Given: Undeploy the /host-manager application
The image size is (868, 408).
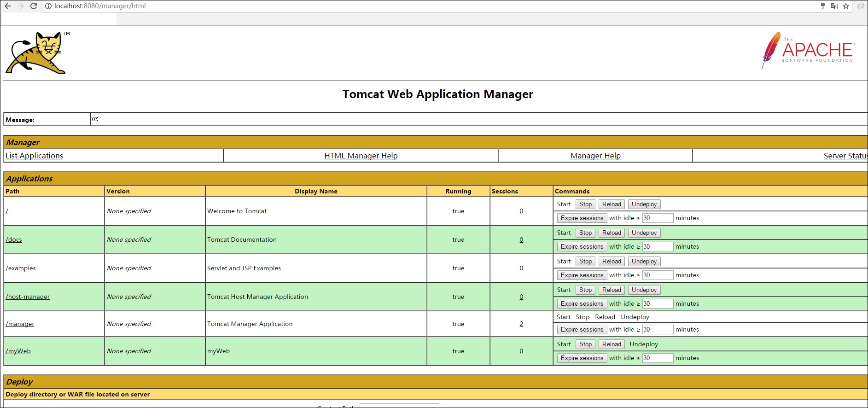Looking at the screenshot, I should pyautogui.click(x=644, y=290).
